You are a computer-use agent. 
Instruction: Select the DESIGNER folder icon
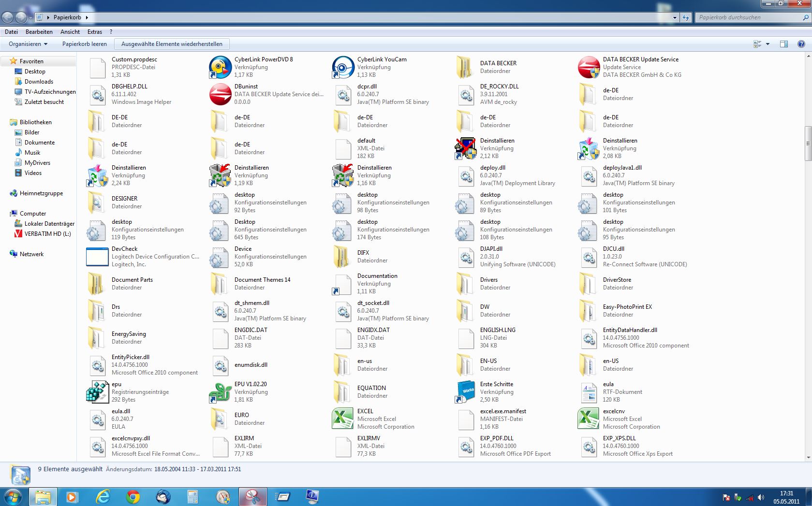coord(97,202)
